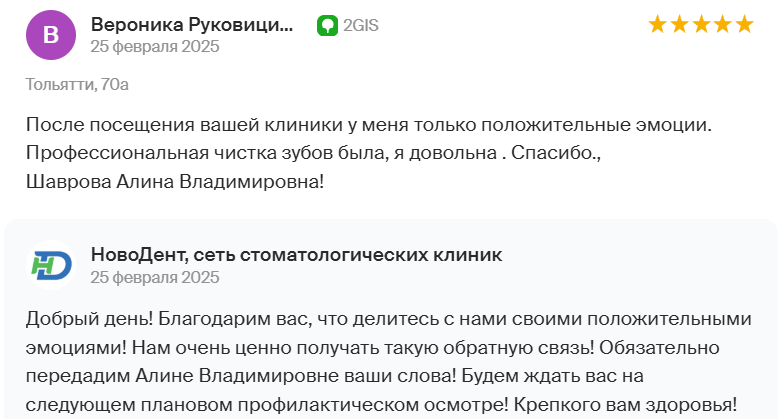
Task: Click the second rating star
Action: pyautogui.click(x=679, y=24)
